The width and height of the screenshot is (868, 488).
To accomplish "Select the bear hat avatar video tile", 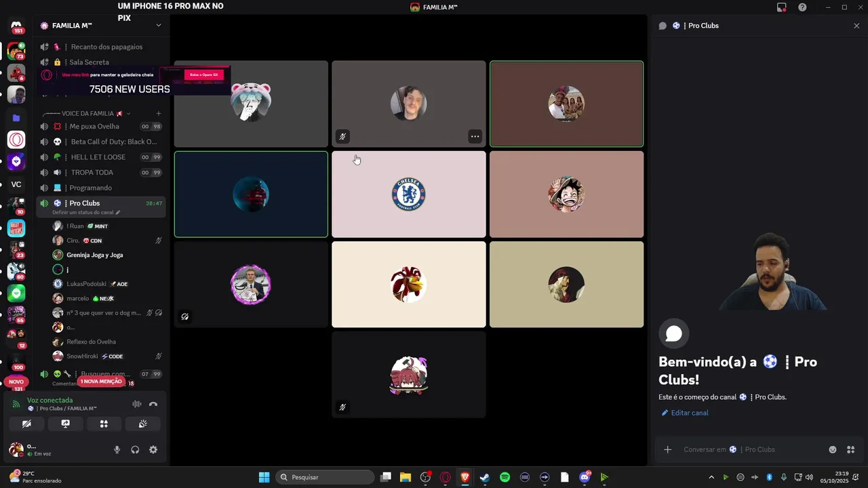I will pos(251,104).
